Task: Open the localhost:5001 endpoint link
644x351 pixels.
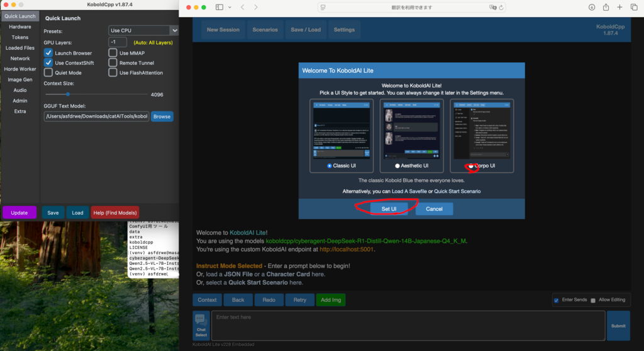Action: (x=347, y=249)
